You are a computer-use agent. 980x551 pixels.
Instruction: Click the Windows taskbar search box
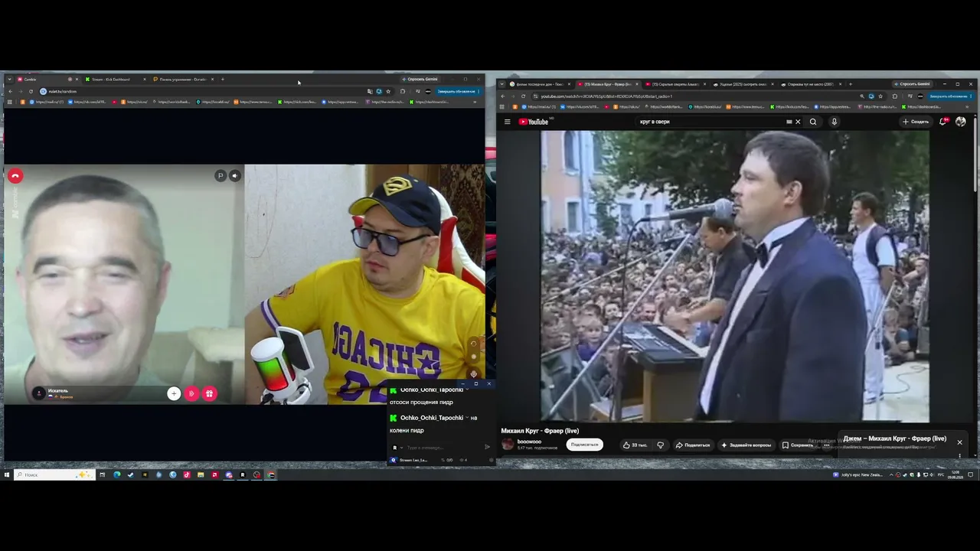[x=55, y=475]
